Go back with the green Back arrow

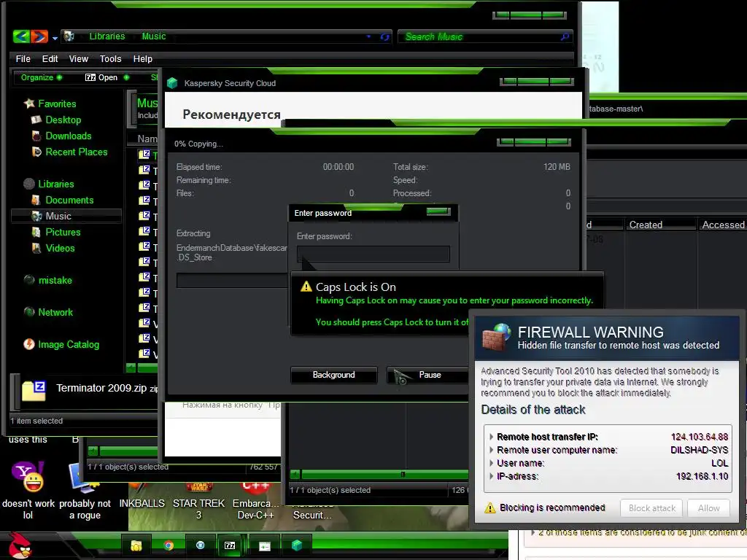[x=22, y=36]
